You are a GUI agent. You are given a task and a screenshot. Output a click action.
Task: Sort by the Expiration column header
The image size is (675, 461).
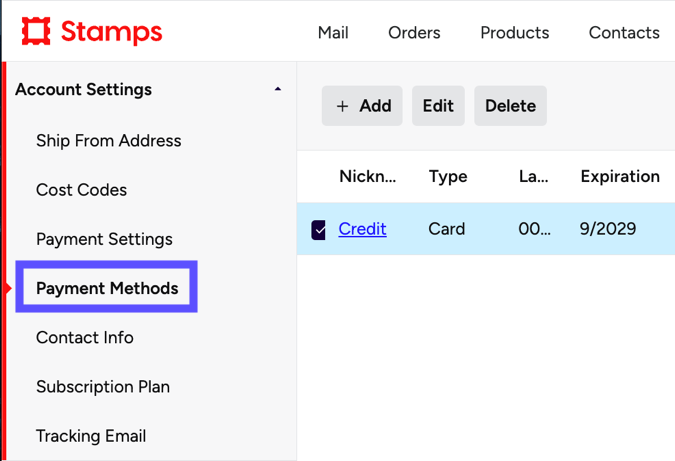click(x=620, y=176)
